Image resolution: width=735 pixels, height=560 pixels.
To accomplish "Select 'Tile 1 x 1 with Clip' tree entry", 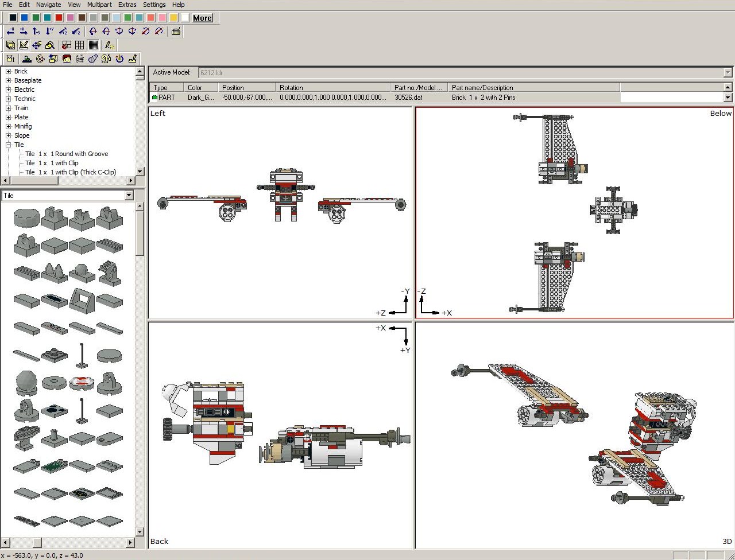I will (52, 163).
